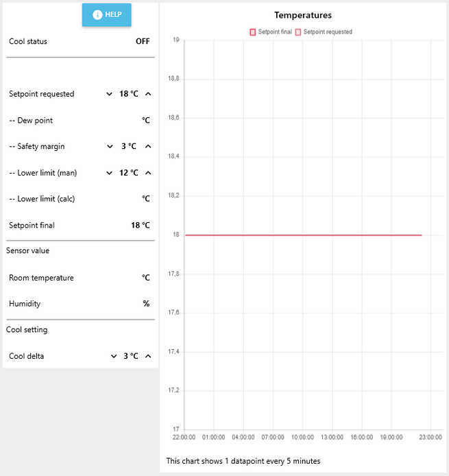
Task: Raise the Safety margin value
Action: 148,147
